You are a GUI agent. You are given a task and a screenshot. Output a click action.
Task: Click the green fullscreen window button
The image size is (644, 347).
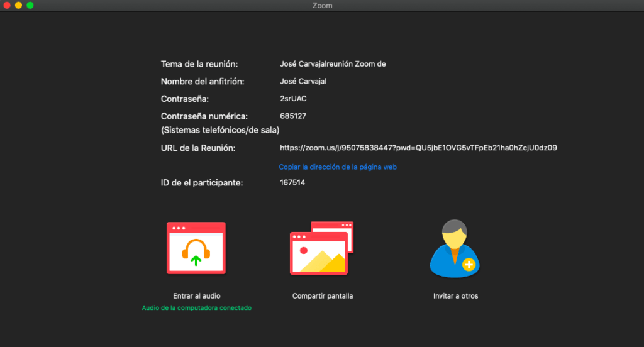tap(30, 5)
